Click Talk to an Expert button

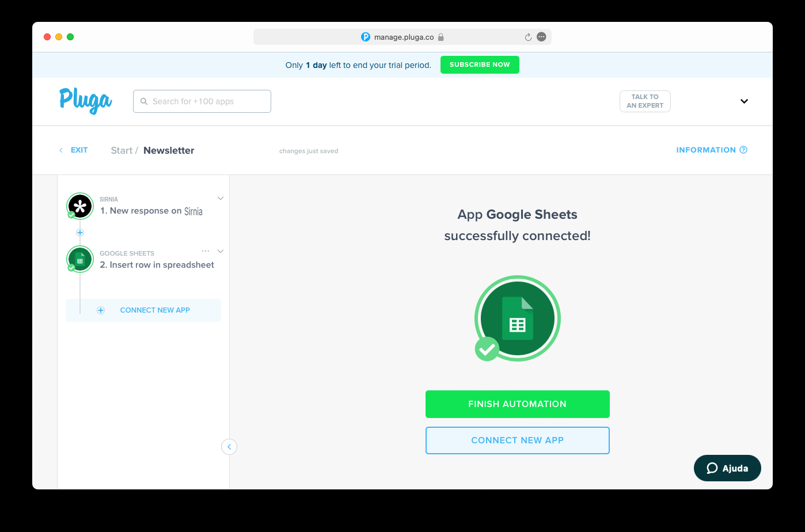[x=645, y=101]
